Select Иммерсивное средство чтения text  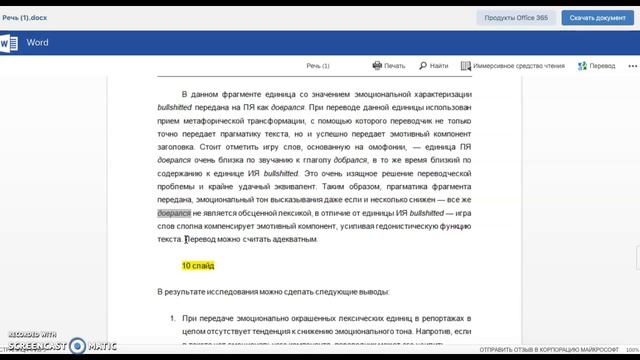pyautogui.click(x=519, y=66)
